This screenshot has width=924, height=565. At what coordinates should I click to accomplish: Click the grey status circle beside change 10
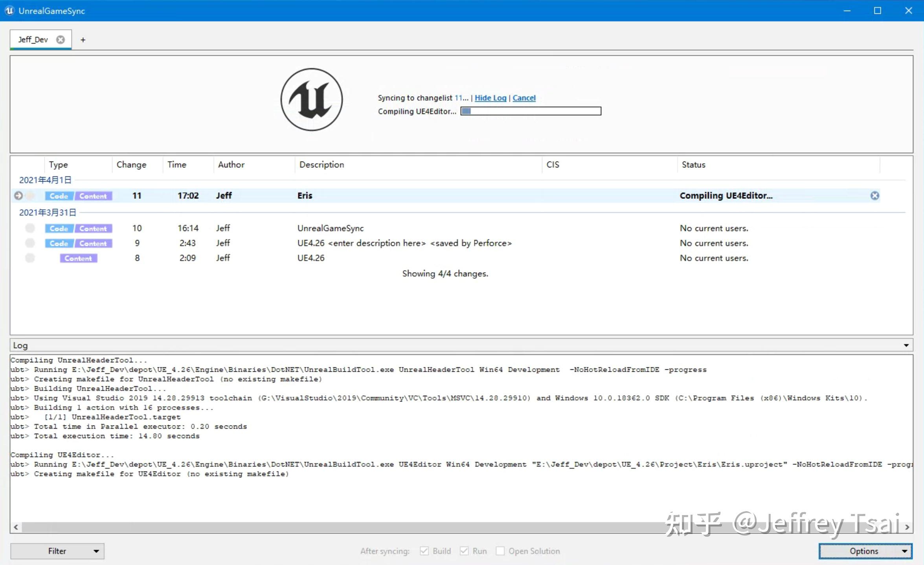pos(30,228)
